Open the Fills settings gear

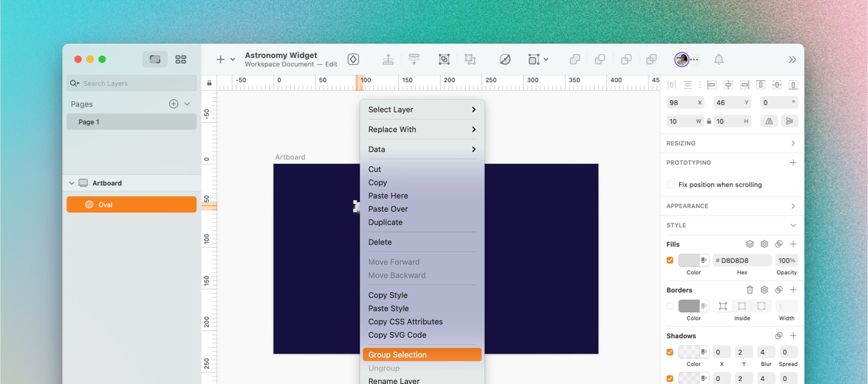764,244
